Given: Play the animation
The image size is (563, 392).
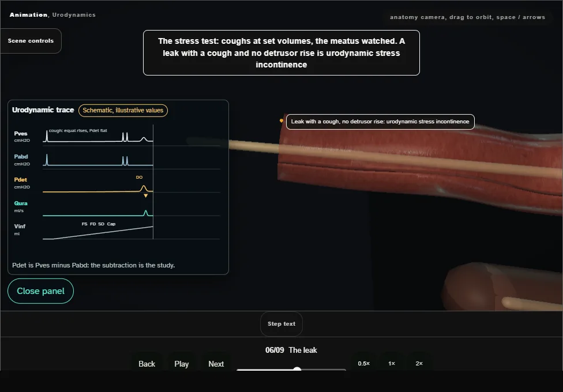Looking at the screenshot, I should pyautogui.click(x=181, y=364).
